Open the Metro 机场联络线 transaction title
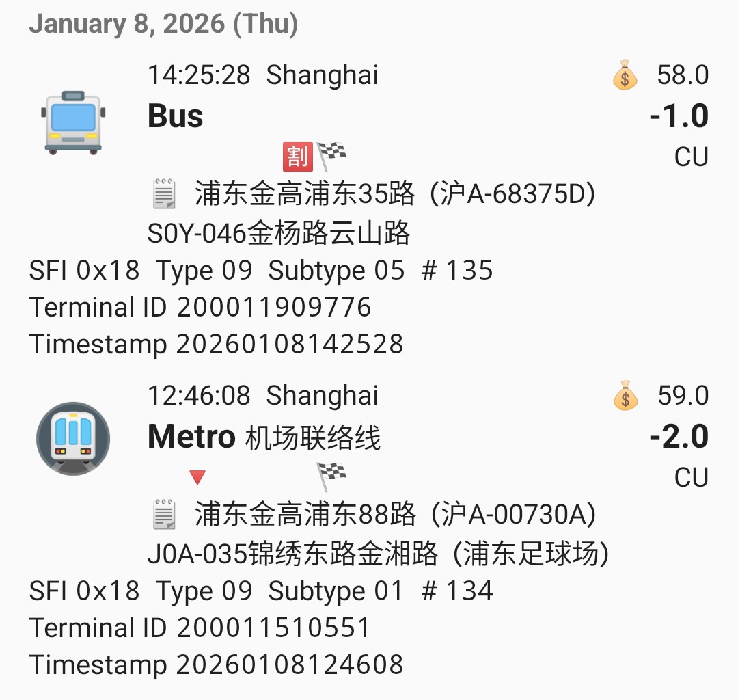738x700 pixels. 264,437
